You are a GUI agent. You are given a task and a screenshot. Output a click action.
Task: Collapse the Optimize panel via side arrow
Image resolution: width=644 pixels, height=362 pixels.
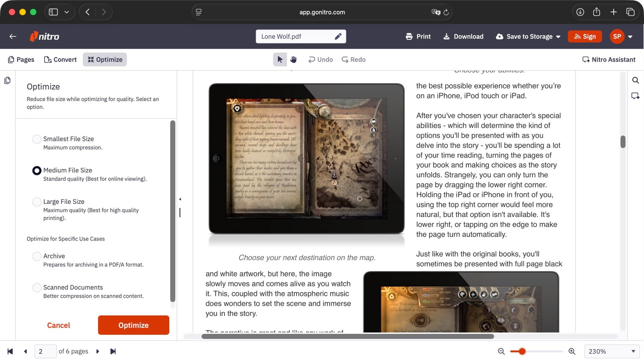coord(180,199)
